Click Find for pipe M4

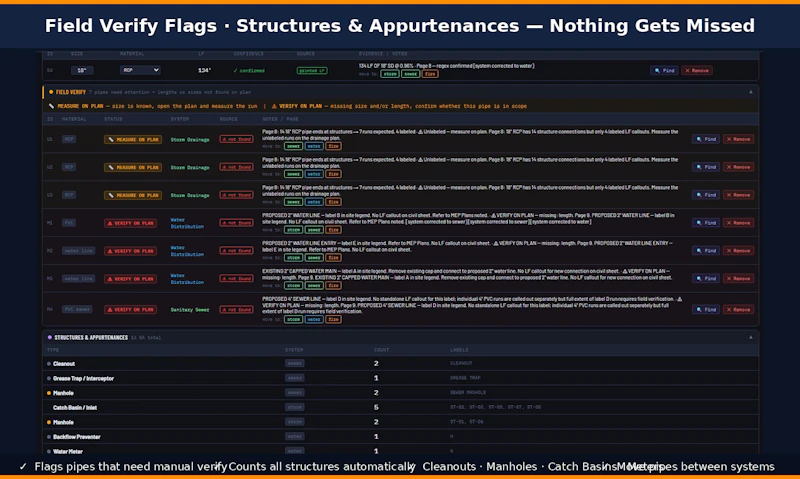pos(706,310)
